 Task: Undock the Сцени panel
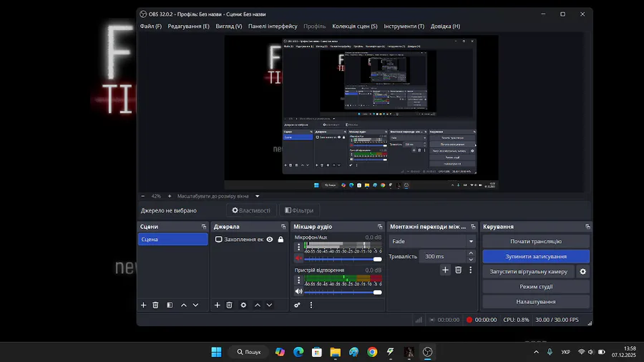point(204,227)
